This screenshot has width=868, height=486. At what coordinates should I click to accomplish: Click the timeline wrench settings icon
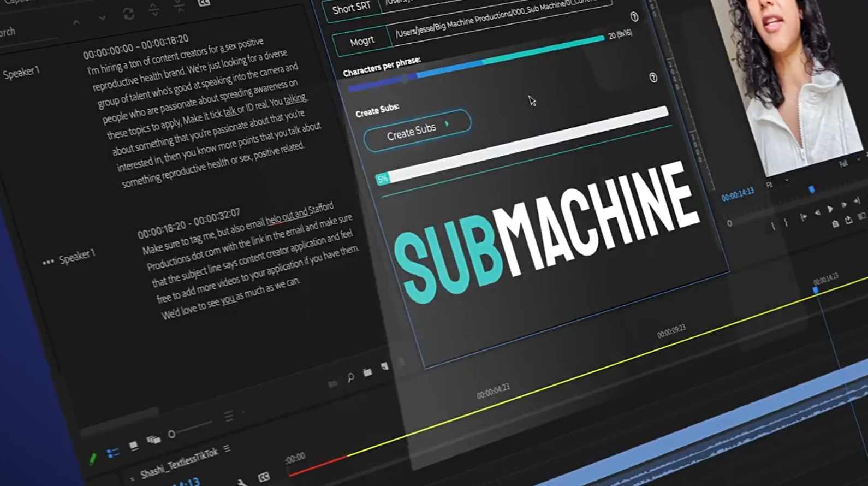(x=241, y=482)
